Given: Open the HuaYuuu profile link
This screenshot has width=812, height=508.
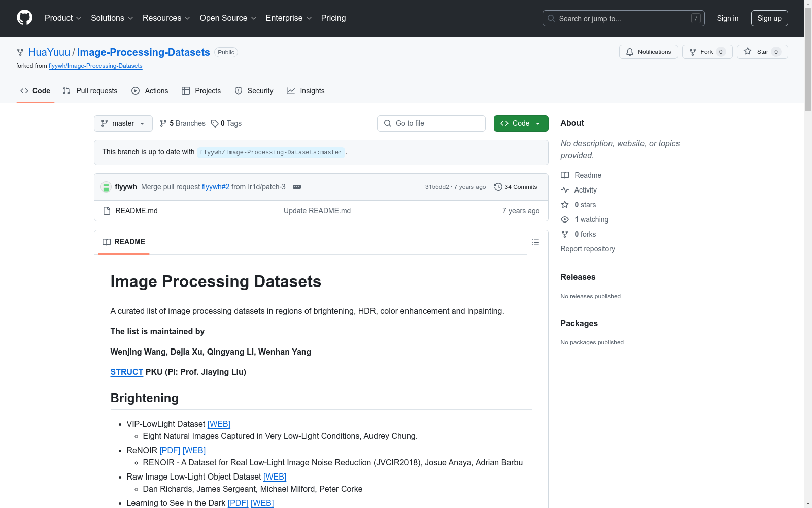Looking at the screenshot, I should 49,52.
